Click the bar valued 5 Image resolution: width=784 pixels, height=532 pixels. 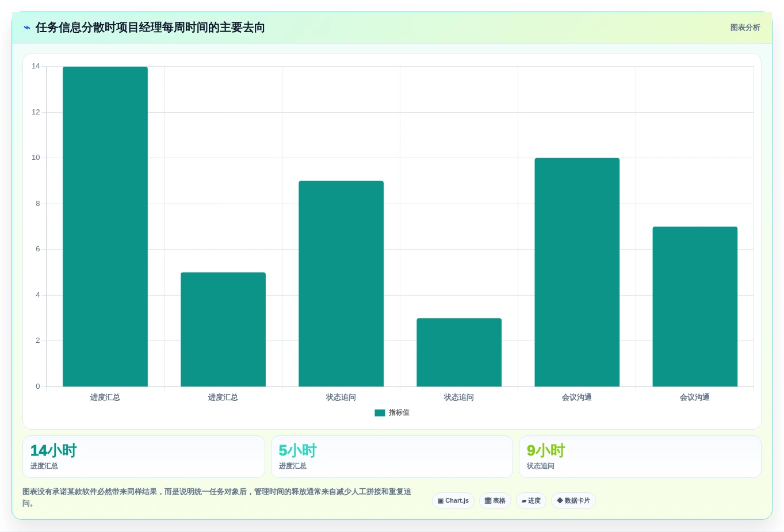[x=223, y=330]
